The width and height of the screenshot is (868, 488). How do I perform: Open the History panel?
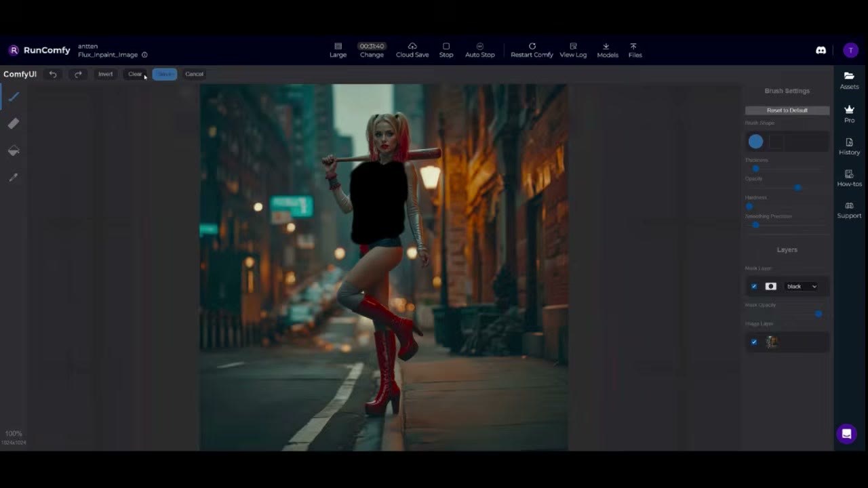point(849,146)
